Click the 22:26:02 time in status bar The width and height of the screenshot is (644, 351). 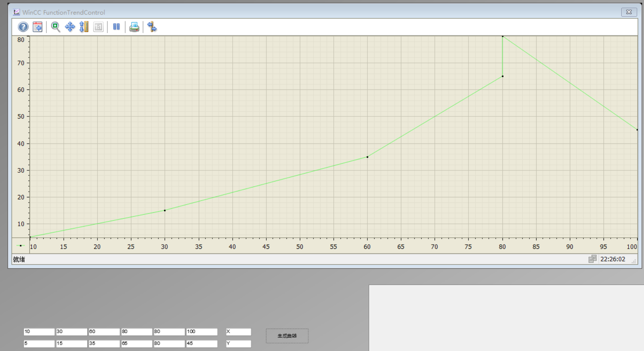[x=613, y=259]
